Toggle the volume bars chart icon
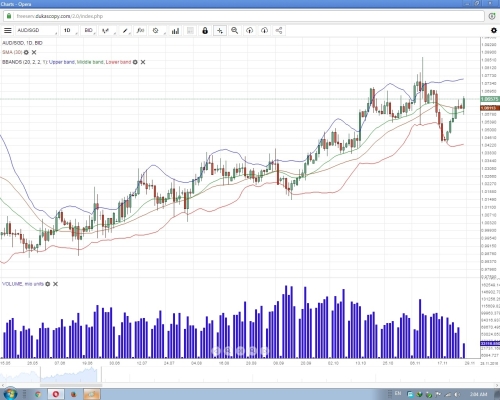The height and width of the screenshot is (400, 500). (175, 31)
